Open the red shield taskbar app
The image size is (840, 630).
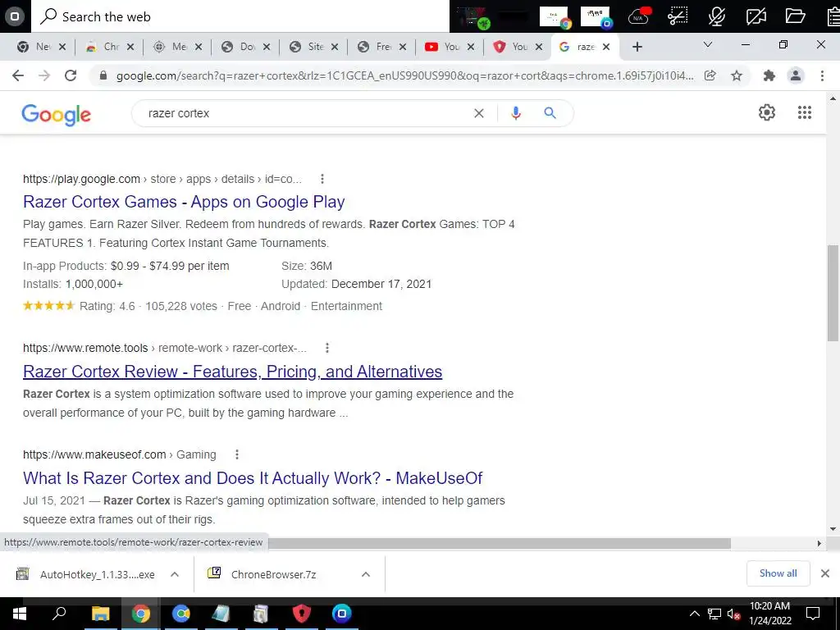[x=302, y=614]
